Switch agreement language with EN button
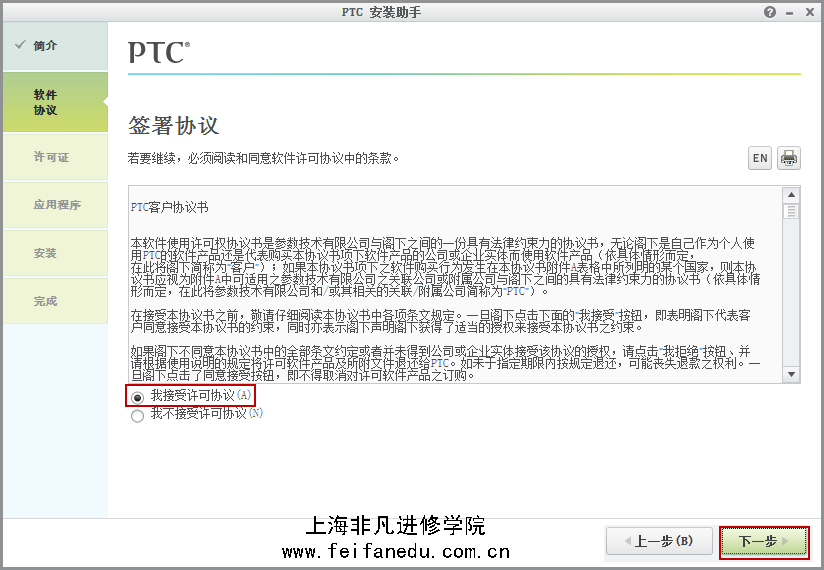824x570 pixels. pos(760,158)
